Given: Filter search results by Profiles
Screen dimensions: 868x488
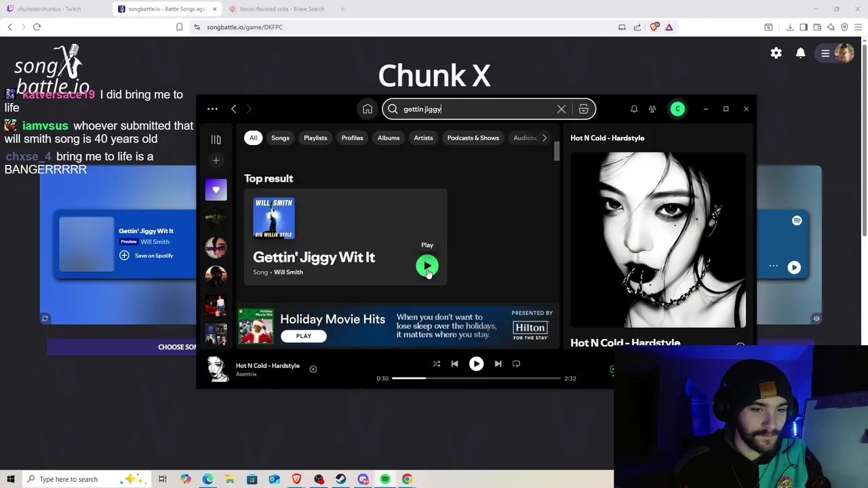Looking at the screenshot, I should pos(352,138).
